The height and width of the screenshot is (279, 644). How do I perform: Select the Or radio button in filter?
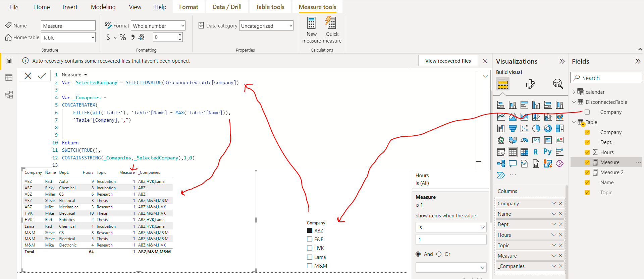439,254
